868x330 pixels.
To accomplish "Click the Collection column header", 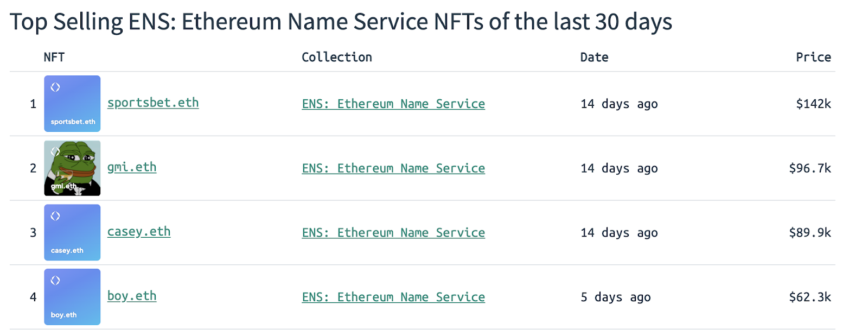I will [x=337, y=58].
